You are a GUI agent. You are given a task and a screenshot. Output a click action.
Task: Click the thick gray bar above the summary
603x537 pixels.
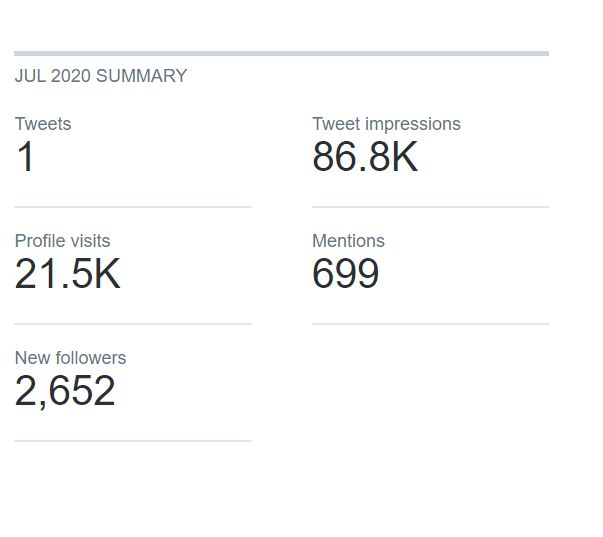tap(282, 53)
